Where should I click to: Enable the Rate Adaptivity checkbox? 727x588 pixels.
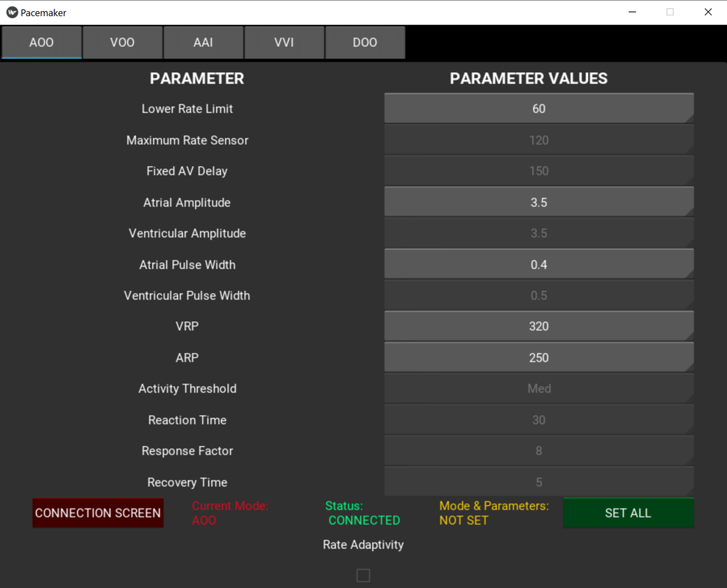(363, 576)
